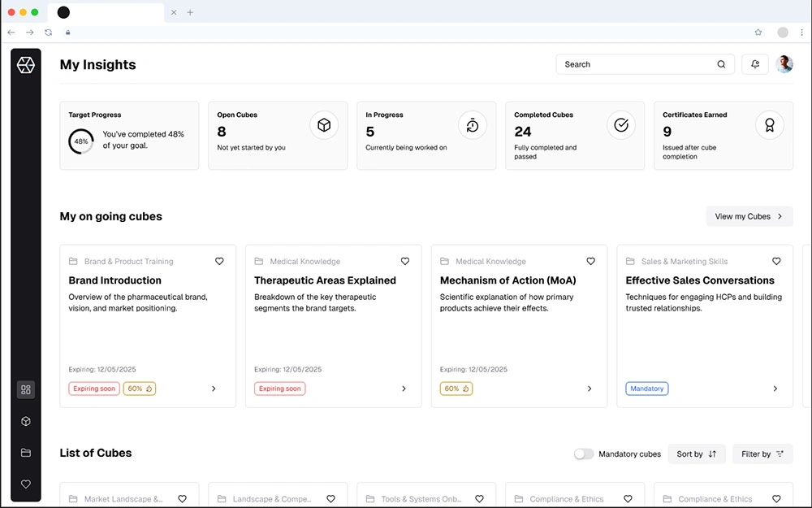Click the hexagon app logo in sidebar
Screen dimensions: 812x508
26,65
